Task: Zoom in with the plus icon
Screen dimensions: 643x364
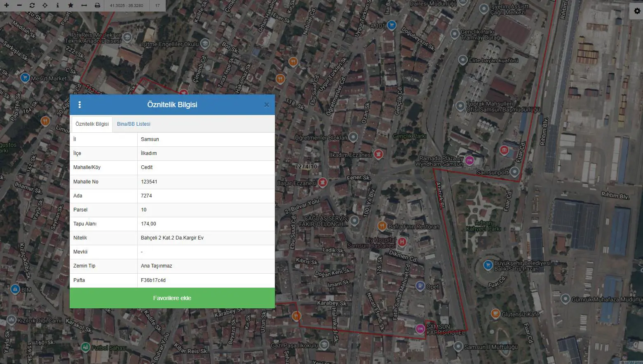Action: pyautogui.click(x=6, y=5)
